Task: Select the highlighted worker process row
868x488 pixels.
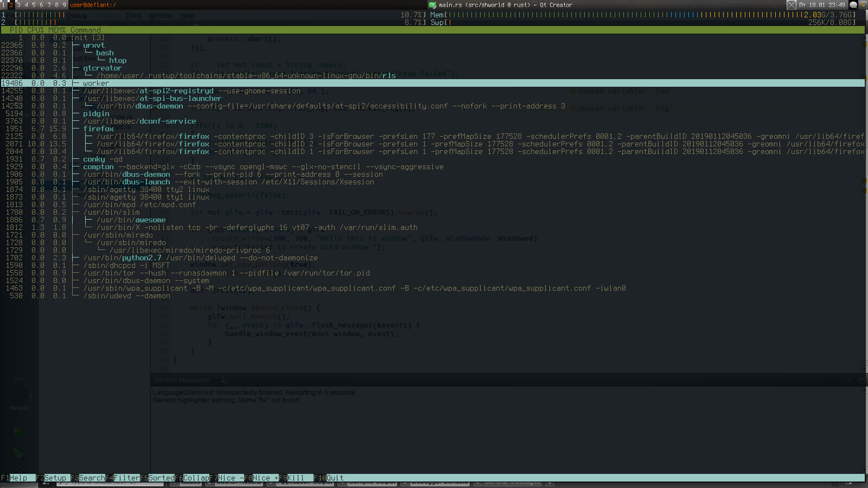Action: [x=432, y=83]
